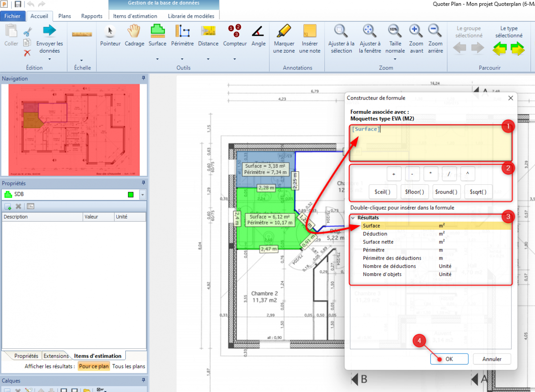
Task: Open the Plans ribbon tab
Action: pos(65,16)
